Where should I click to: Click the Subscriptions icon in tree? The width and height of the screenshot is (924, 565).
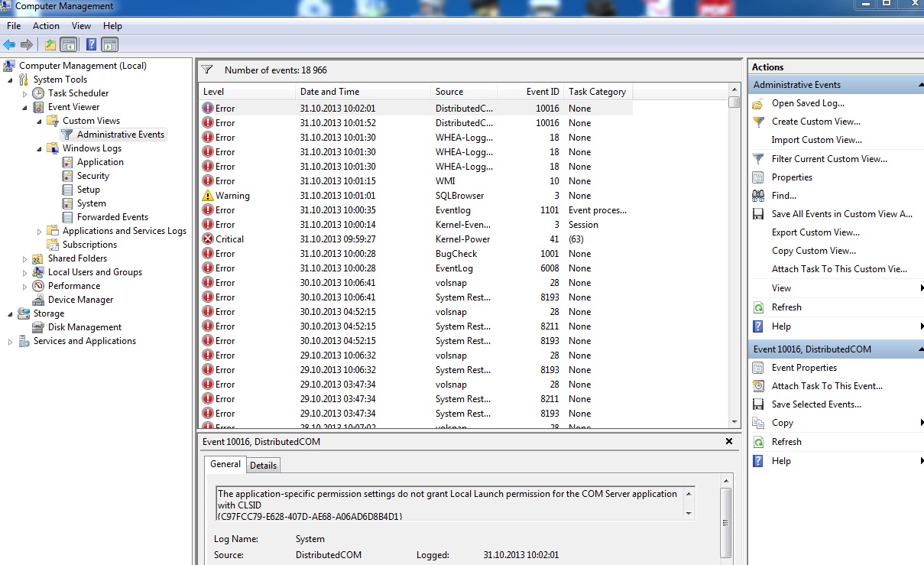coord(53,245)
